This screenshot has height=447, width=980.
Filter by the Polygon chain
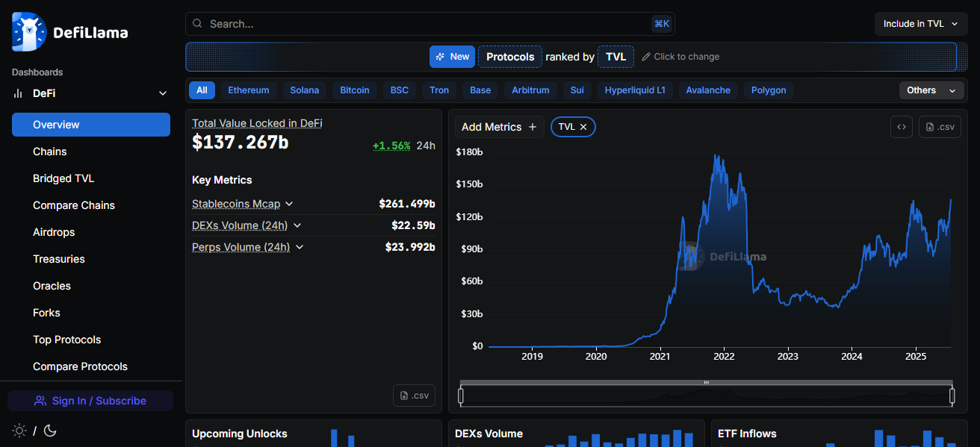pos(769,90)
